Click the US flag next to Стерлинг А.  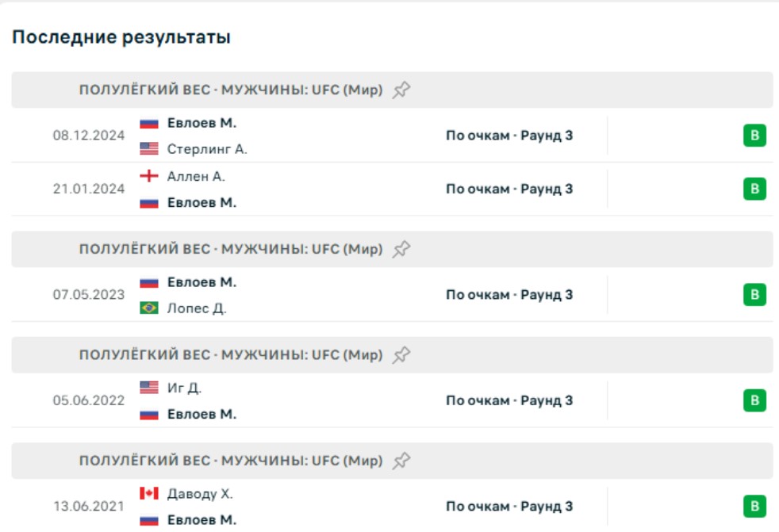coord(149,149)
